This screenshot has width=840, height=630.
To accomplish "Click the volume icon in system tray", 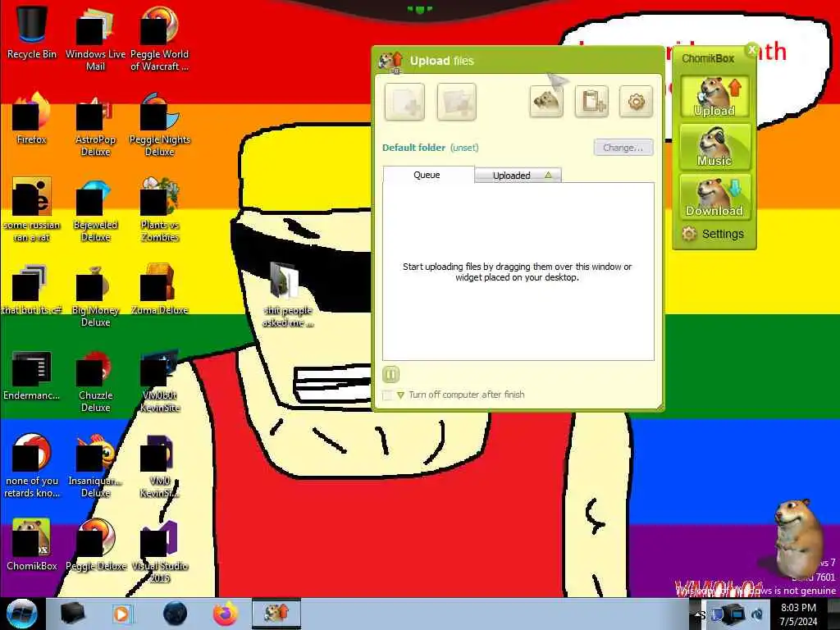I will click(x=757, y=614).
